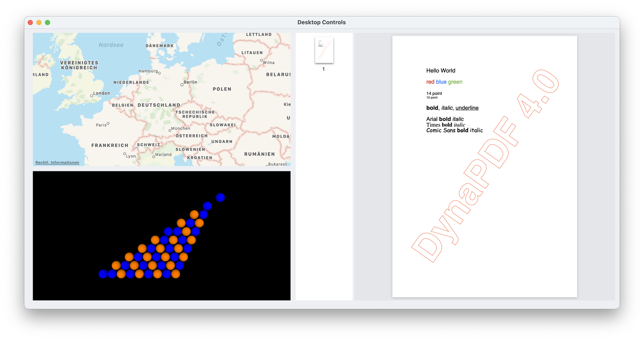Click the München city label on the map
The height and width of the screenshot is (341, 644).
coord(180,128)
